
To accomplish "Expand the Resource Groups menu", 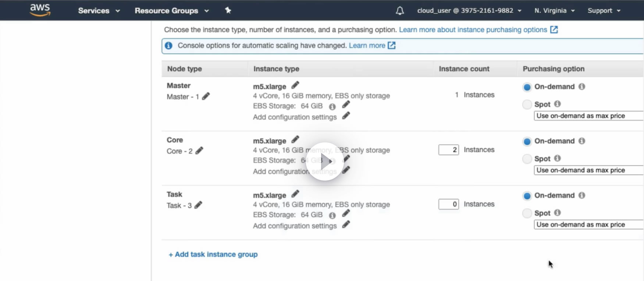I will pos(171,11).
